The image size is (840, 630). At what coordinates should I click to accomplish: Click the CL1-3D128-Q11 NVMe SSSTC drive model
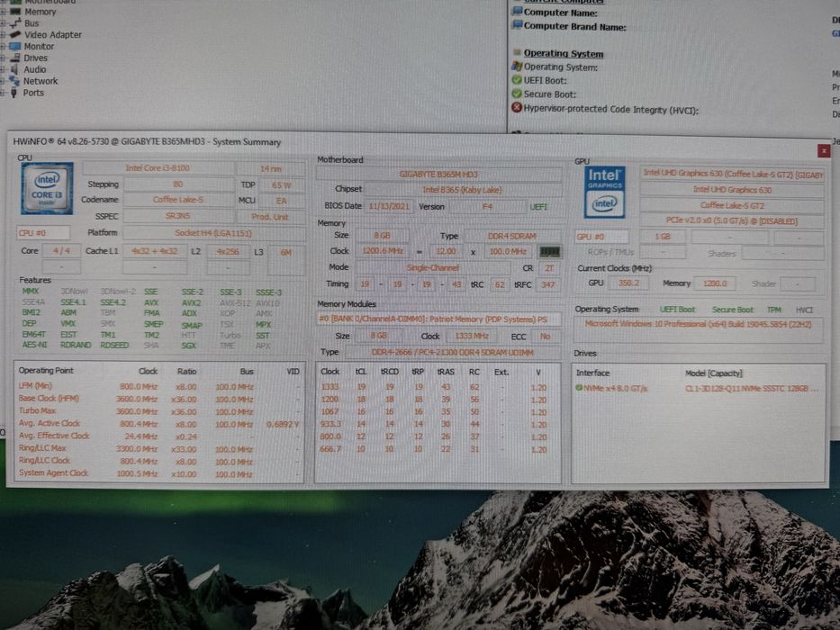pyautogui.click(x=752, y=388)
